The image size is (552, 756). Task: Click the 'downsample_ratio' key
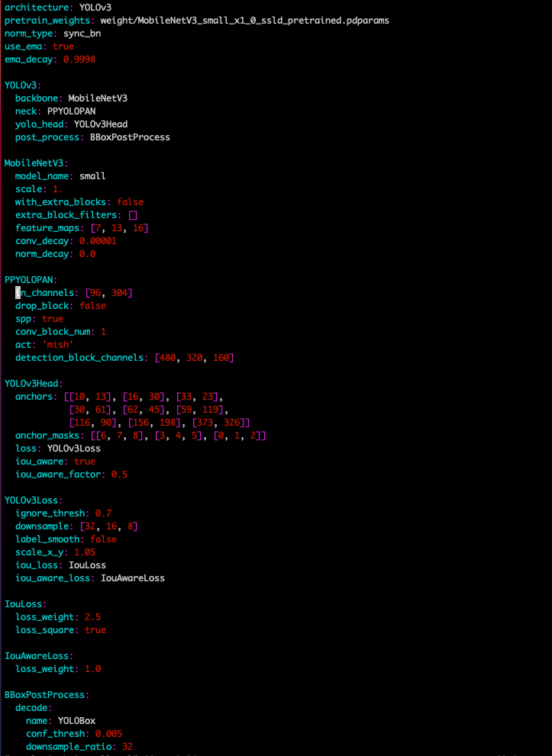69,747
